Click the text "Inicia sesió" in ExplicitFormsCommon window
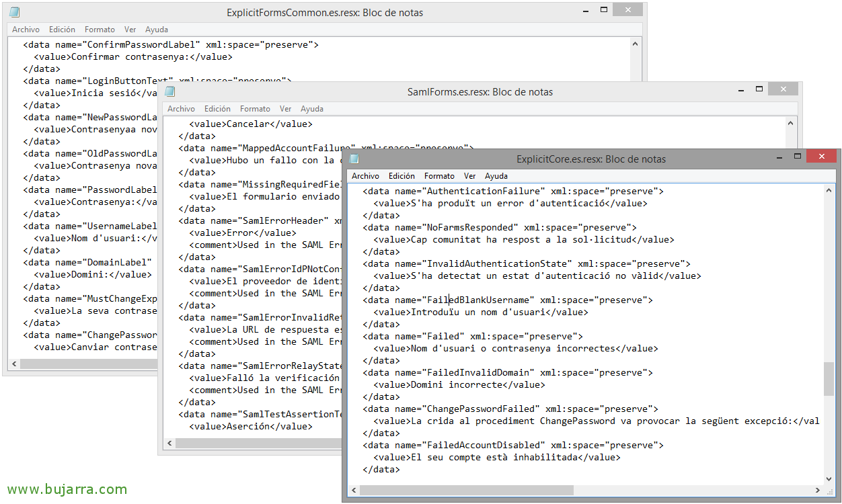842x504 pixels. coord(104,93)
